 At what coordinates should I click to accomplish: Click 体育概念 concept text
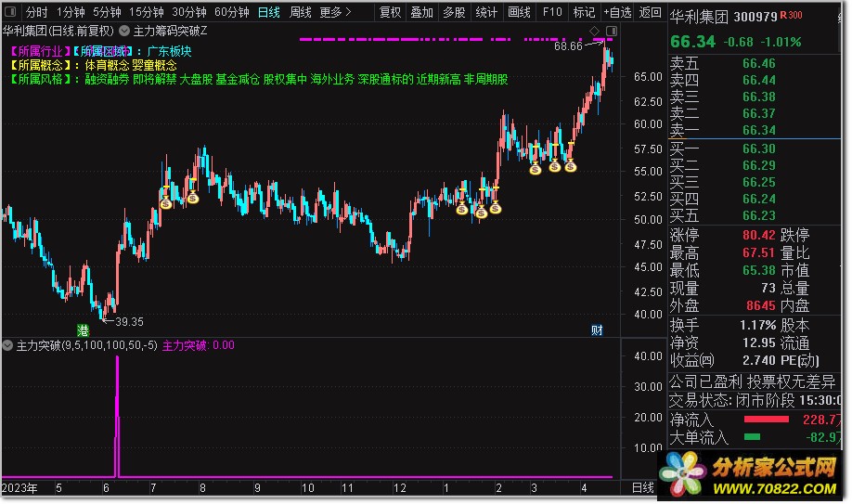[x=107, y=65]
